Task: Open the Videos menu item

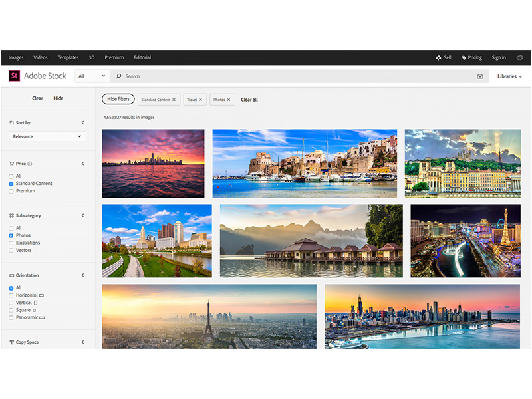Action: 41,58
